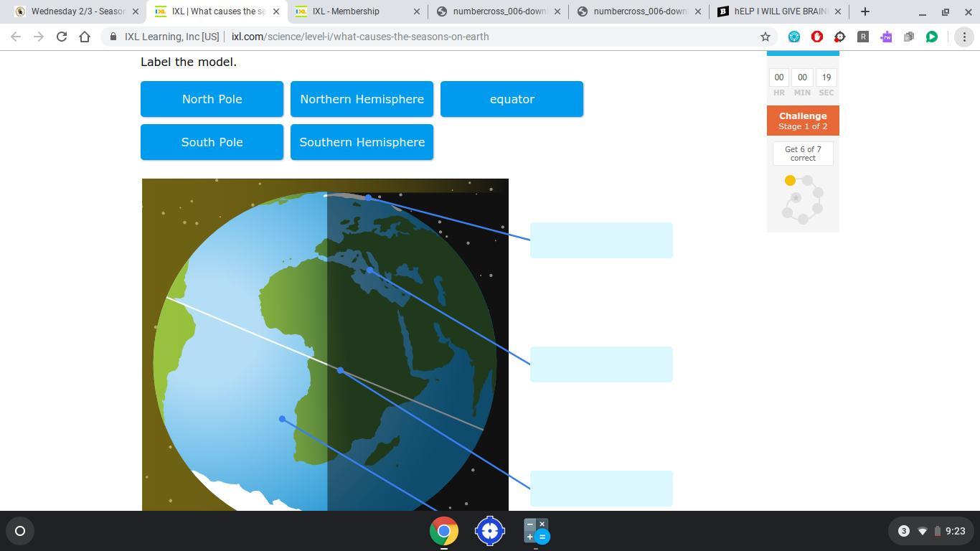Open the Chrome three-dot menu

[x=964, y=37]
